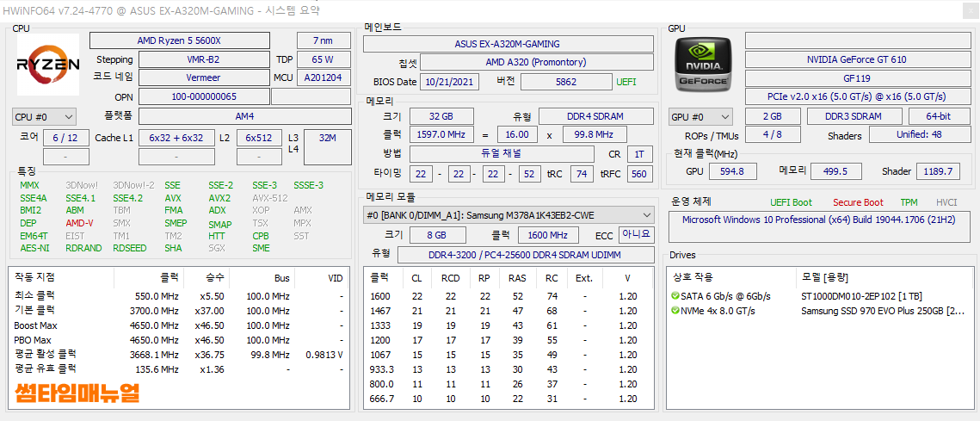The height and width of the screenshot is (421, 980).
Task: Click the PBO Max clock row
Action: point(179,340)
